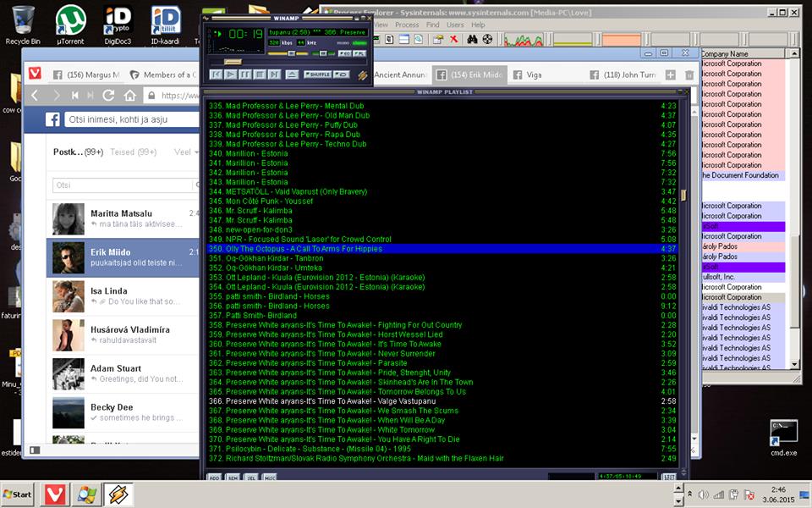Click Winamp balance slider handle
This screenshot has height=508, width=812.
(x=323, y=53)
